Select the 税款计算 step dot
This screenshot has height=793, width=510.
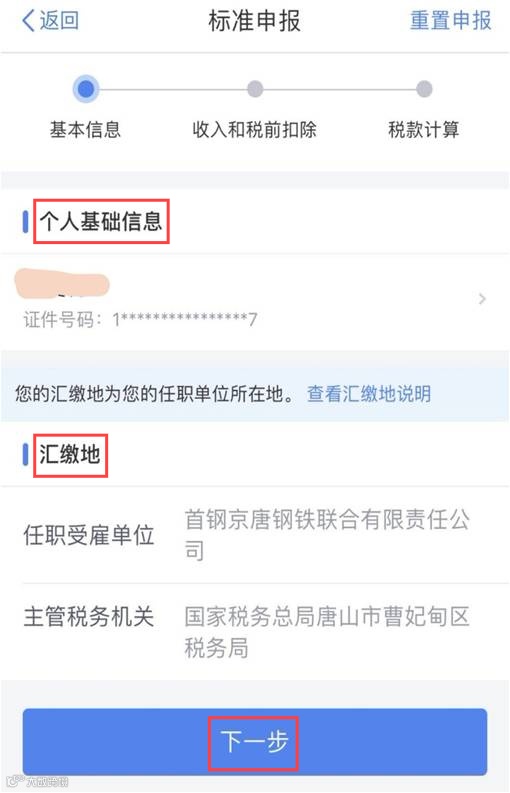[424, 90]
